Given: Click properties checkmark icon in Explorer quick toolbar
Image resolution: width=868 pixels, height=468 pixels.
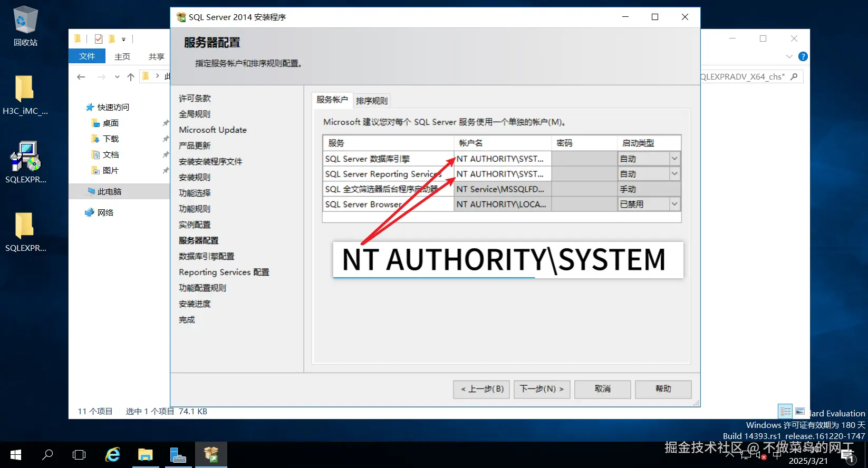Looking at the screenshot, I should coord(99,39).
